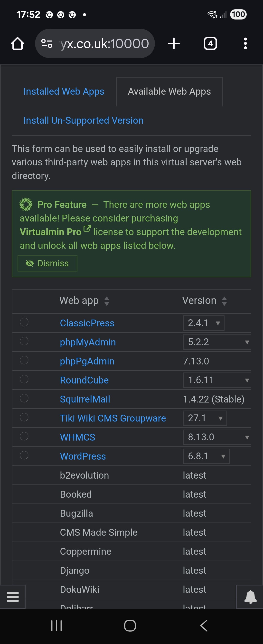Open phpMyAdmin version dropdown 5.2.2
The width and height of the screenshot is (263, 644).
(x=217, y=342)
